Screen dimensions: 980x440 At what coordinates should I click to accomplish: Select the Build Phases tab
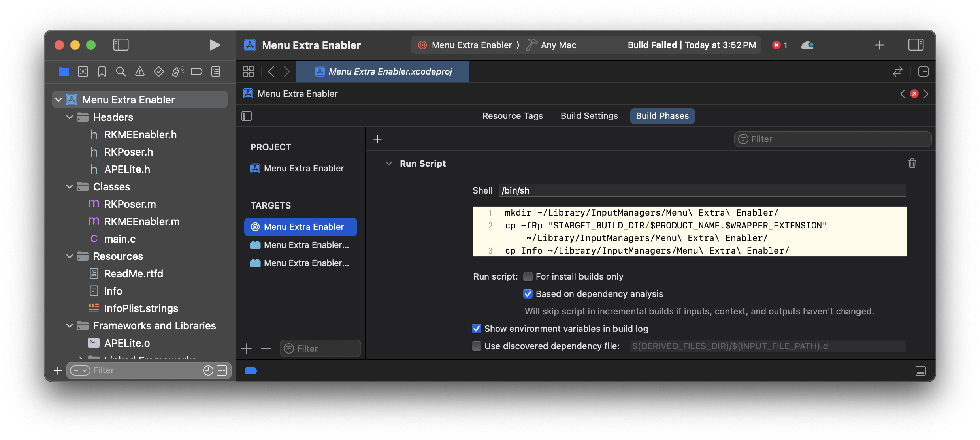[662, 116]
